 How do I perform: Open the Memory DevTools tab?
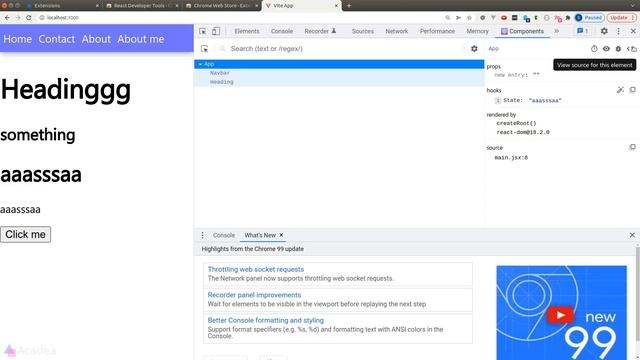(477, 31)
